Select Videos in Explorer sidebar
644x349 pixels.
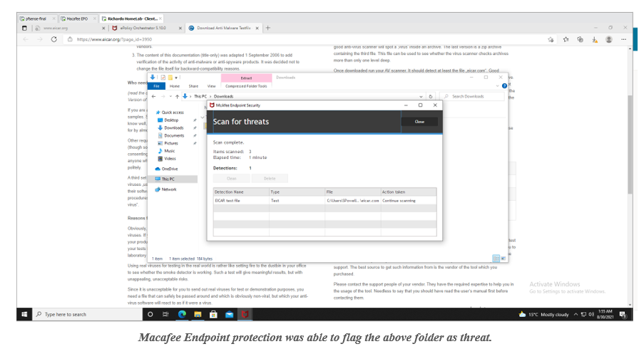(170, 159)
